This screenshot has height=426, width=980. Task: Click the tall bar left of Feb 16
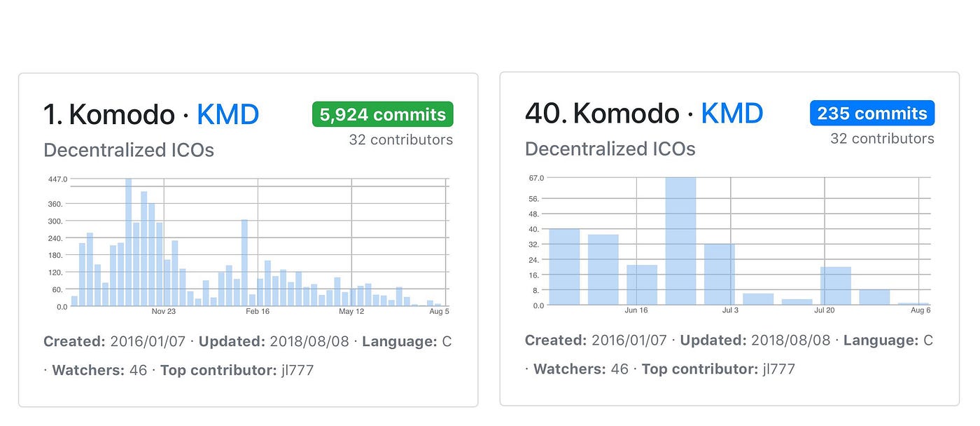coord(245,263)
